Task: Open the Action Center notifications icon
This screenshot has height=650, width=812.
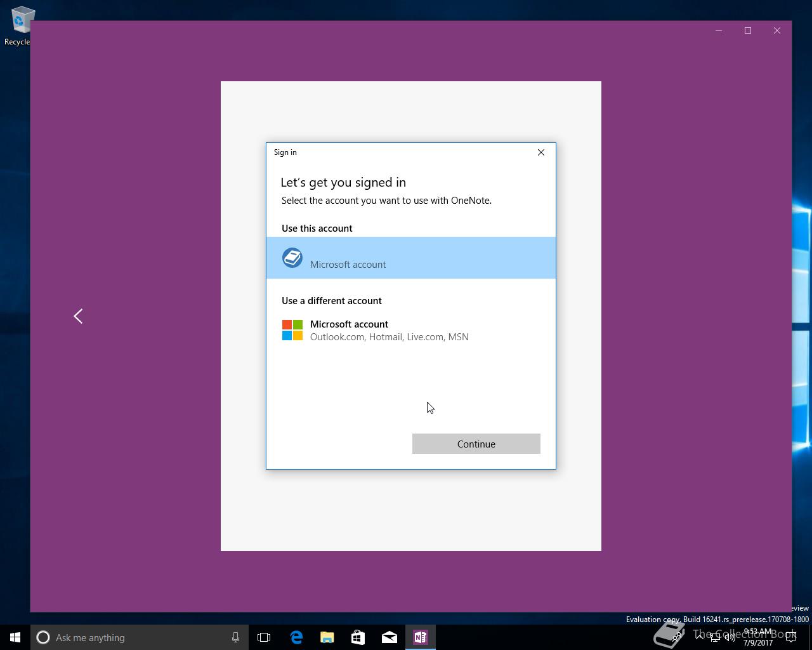Action: (790, 637)
